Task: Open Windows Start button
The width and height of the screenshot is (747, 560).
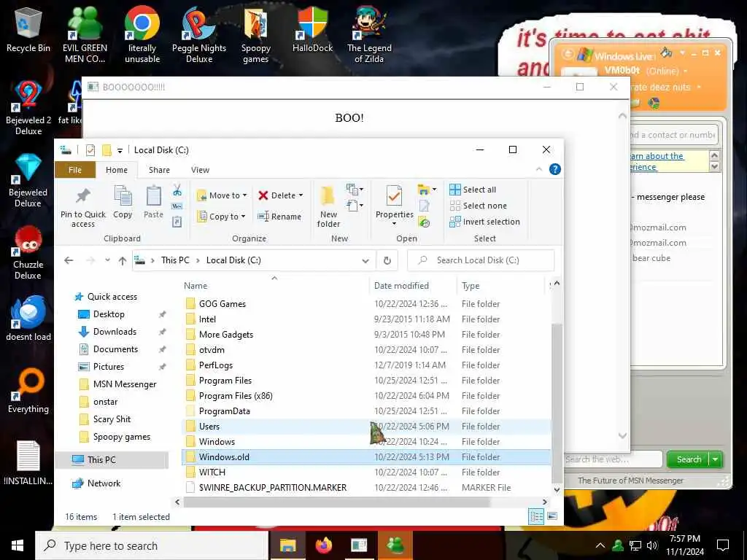Action: click(18, 545)
